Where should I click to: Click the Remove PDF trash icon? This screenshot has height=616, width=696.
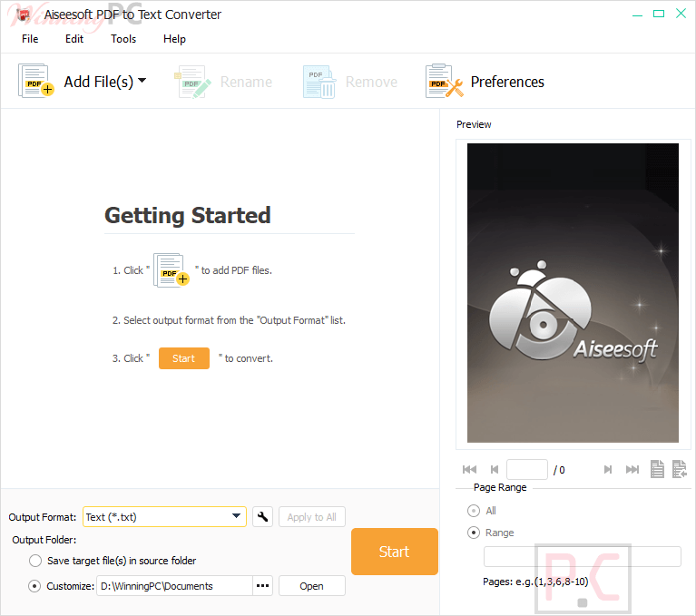tap(319, 82)
